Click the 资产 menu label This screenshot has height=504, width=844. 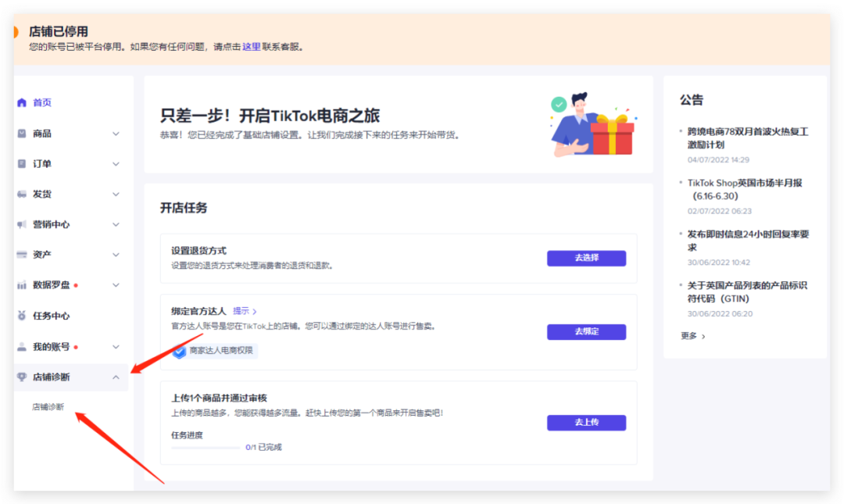(42, 254)
